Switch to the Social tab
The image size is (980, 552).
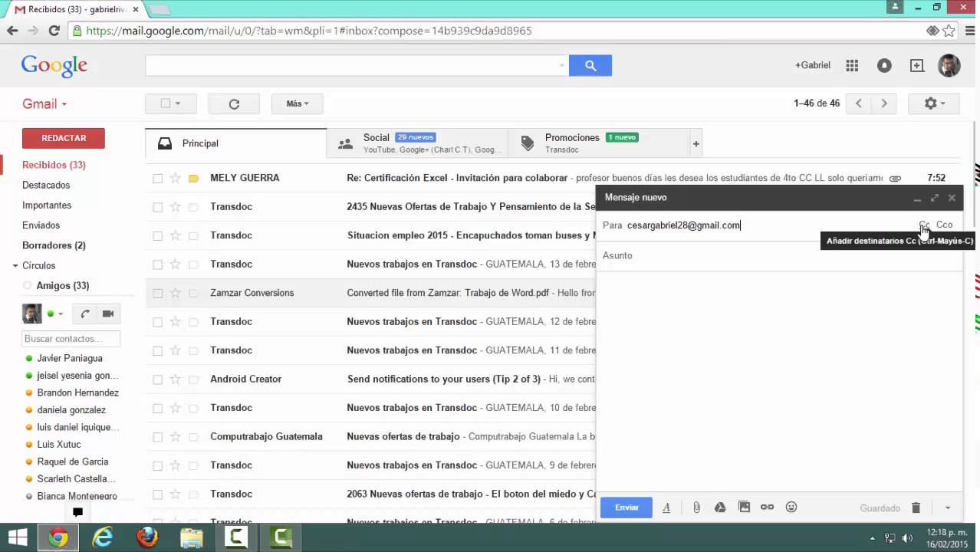pos(417,143)
